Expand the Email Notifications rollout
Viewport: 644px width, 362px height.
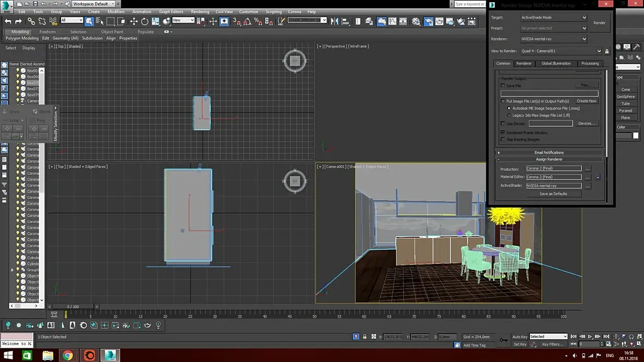[x=549, y=153]
